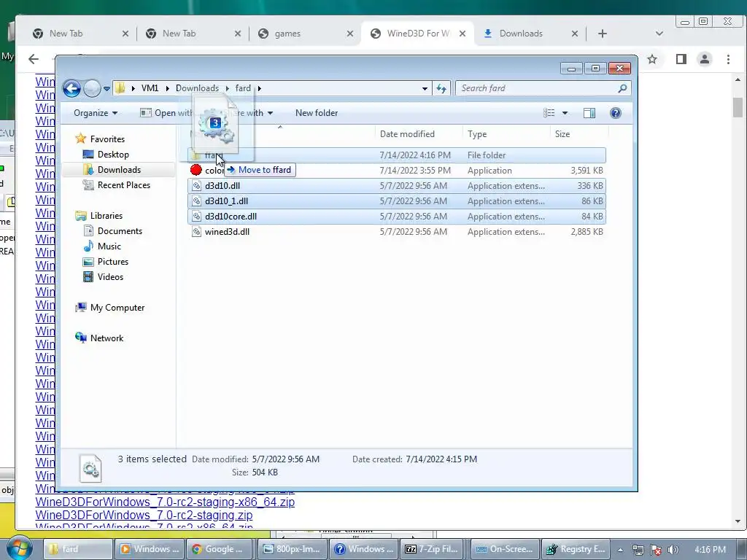Image resolution: width=747 pixels, height=560 pixels.
Task: Click the Explorer forward arrow button
Action: [92, 88]
